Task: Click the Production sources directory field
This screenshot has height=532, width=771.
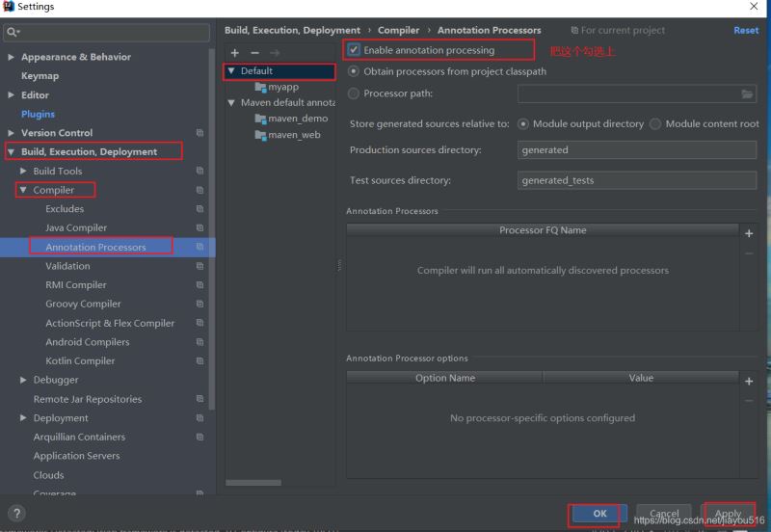Action: point(636,150)
